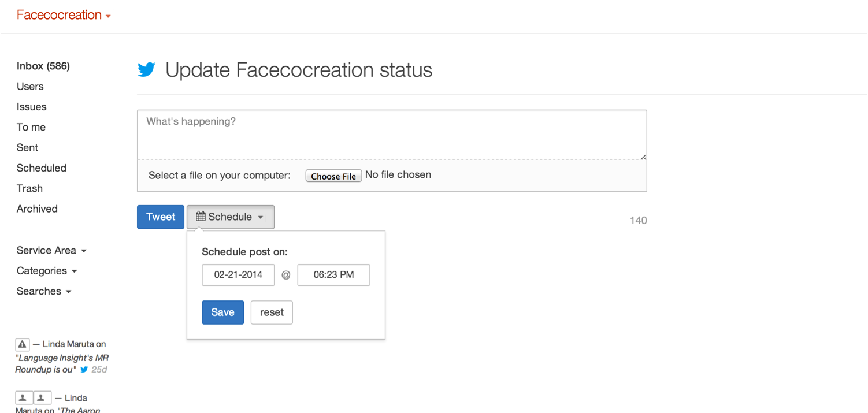Image resolution: width=868 pixels, height=413 pixels.
Task: Click the reset button in schedule popup
Action: [272, 312]
